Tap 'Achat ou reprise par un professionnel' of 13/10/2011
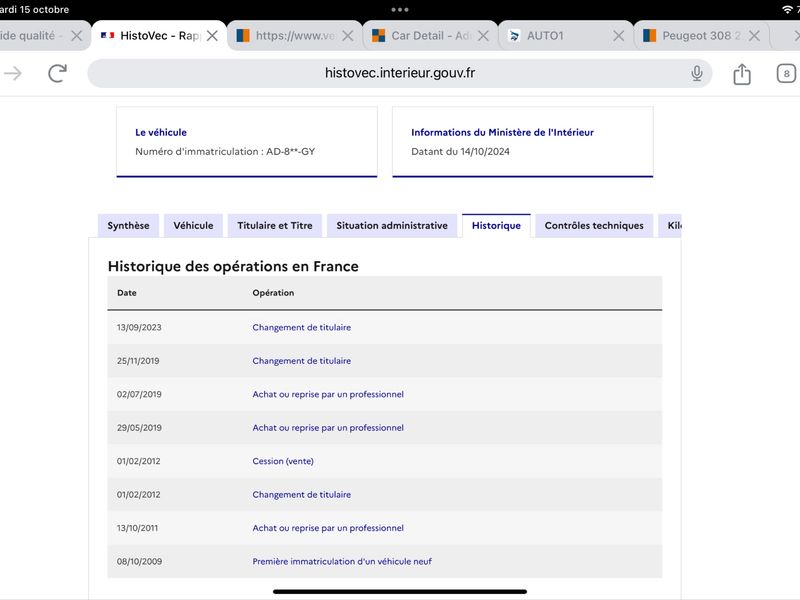 328,528
